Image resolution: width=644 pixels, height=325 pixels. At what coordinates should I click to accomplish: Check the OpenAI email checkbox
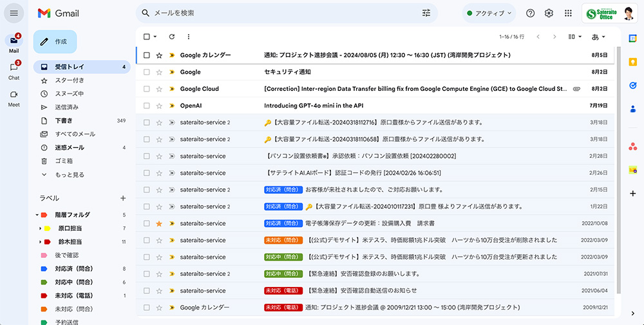click(x=147, y=106)
